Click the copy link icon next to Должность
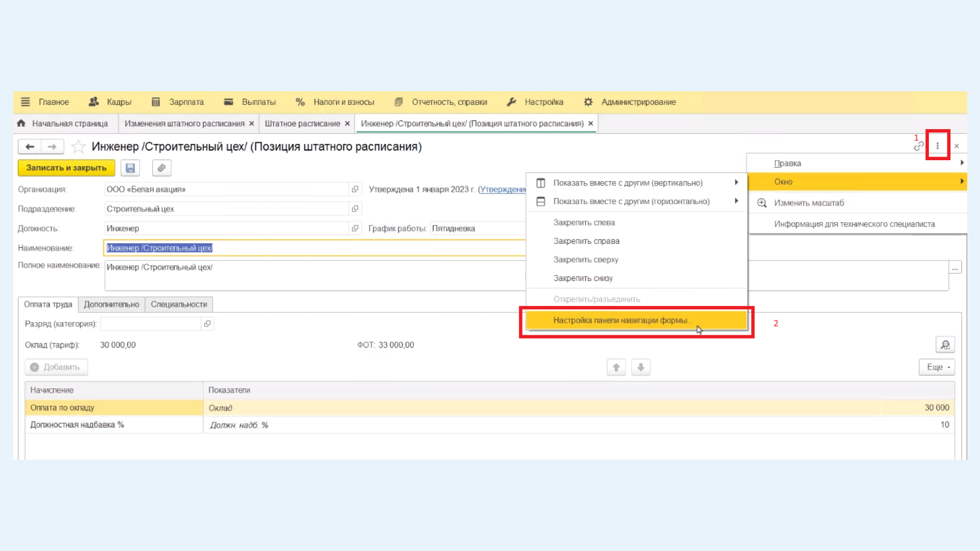980x551 pixels. click(x=355, y=228)
